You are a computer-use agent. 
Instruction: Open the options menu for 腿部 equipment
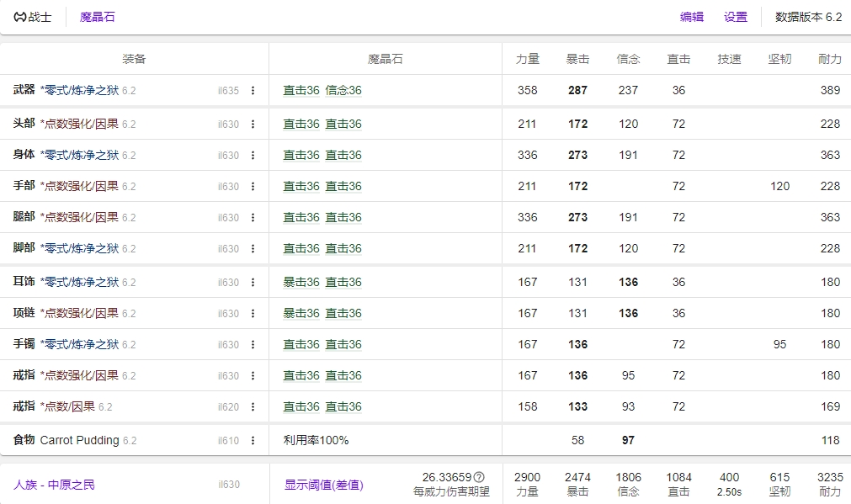(x=253, y=217)
